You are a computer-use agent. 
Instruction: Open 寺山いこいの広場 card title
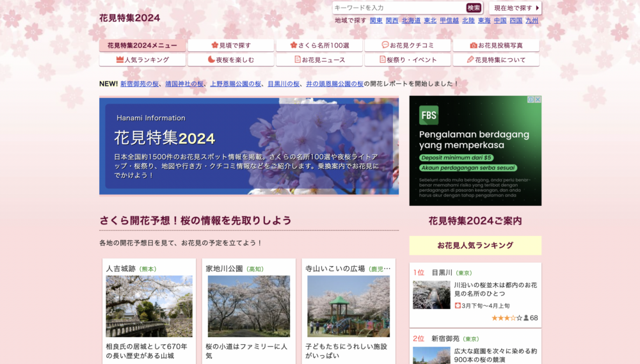pyautogui.click(x=335, y=269)
